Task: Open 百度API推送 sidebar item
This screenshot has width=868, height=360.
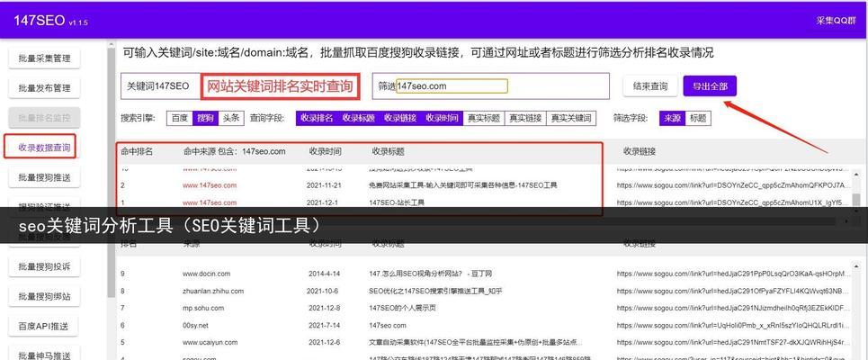Action: click(x=44, y=326)
